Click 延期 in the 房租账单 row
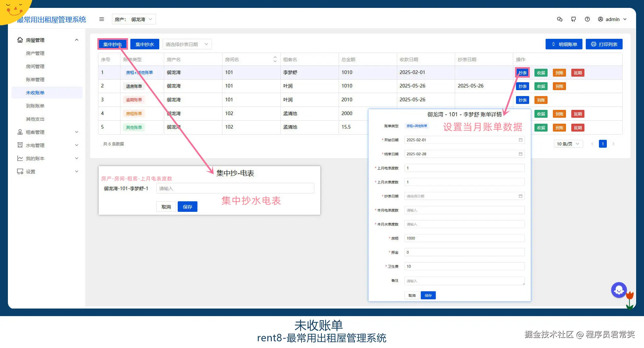The width and height of the screenshot is (644, 348). [x=578, y=114]
